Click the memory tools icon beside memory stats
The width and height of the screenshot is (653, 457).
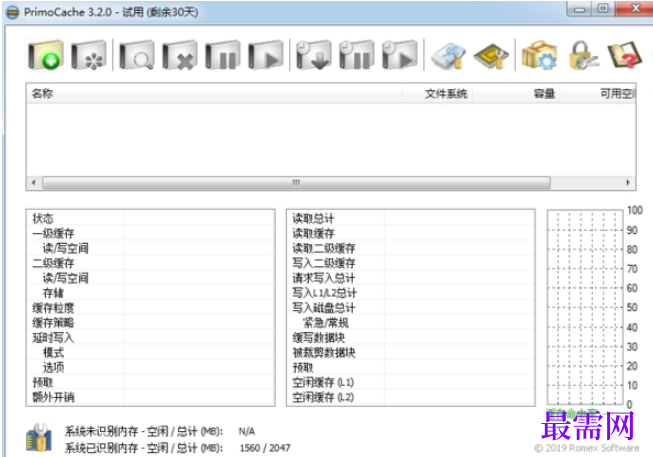coord(39,438)
